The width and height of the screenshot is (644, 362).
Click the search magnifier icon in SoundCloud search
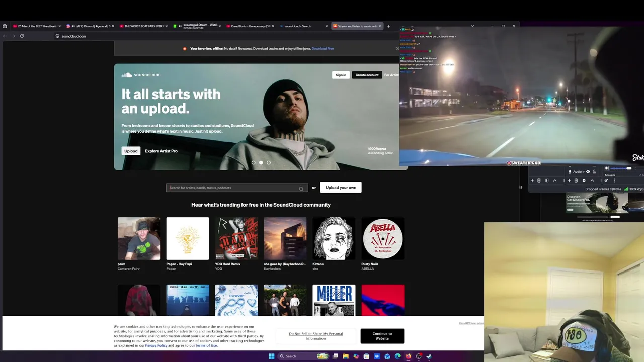[x=301, y=188]
